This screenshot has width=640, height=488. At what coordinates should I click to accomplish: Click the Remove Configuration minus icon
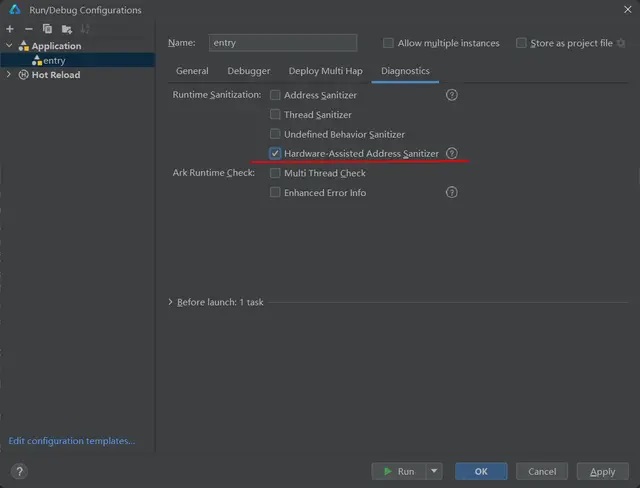(28, 29)
